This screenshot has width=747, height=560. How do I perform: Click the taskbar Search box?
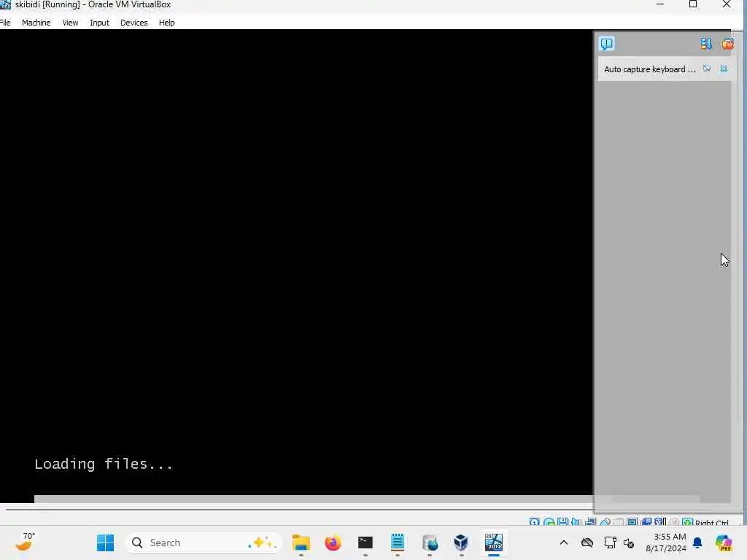tap(204, 542)
